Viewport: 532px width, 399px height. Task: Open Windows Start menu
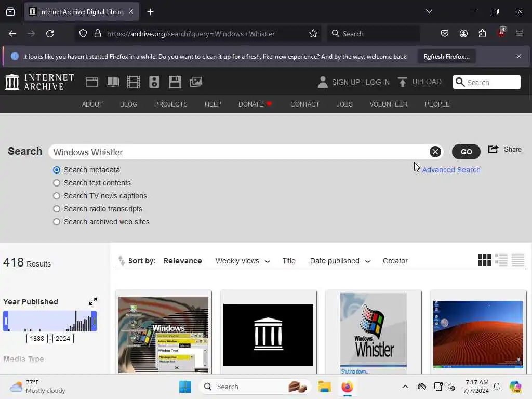tap(185, 387)
